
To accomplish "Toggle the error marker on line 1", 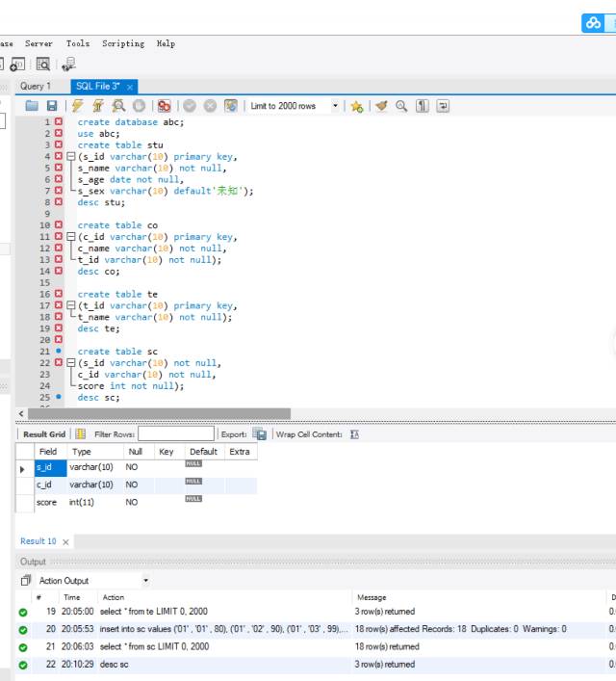I will pyautogui.click(x=58, y=122).
